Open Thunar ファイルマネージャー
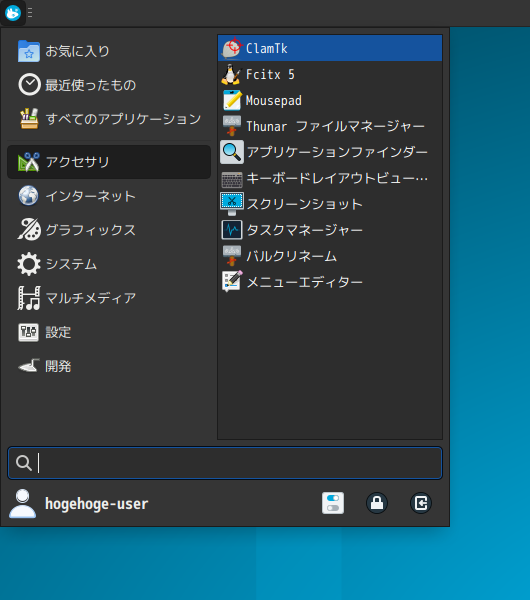The height and width of the screenshot is (600, 530). pyautogui.click(x=329, y=126)
